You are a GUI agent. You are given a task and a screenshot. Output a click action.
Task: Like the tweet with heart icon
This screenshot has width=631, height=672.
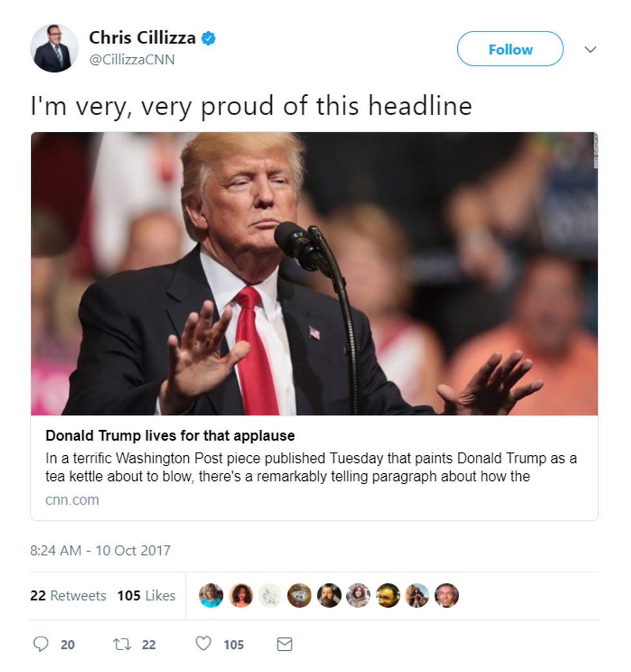(x=203, y=644)
